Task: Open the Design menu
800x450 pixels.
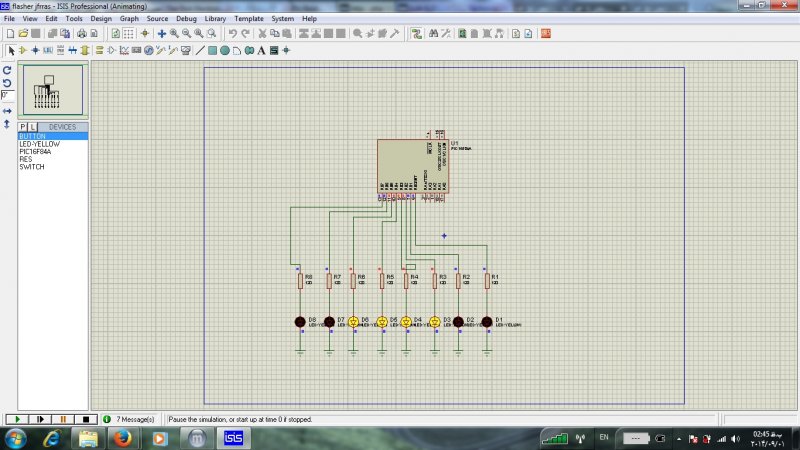Action: [101, 18]
